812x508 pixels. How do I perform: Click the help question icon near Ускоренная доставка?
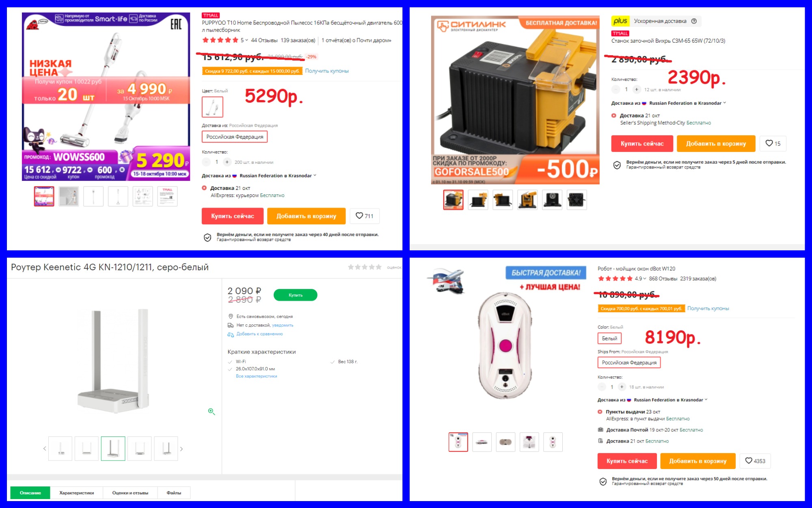tap(694, 21)
